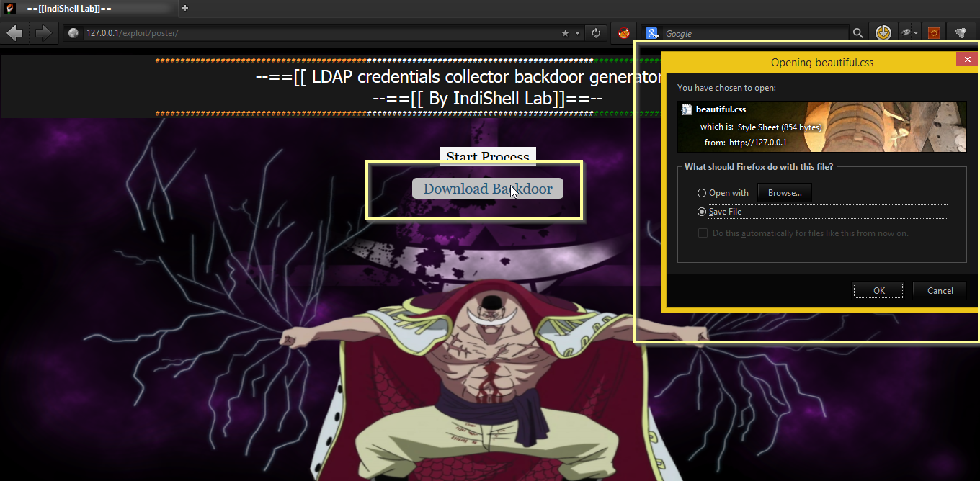Tick Do this automatically checkbox
This screenshot has height=481, width=980.
tap(703, 233)
